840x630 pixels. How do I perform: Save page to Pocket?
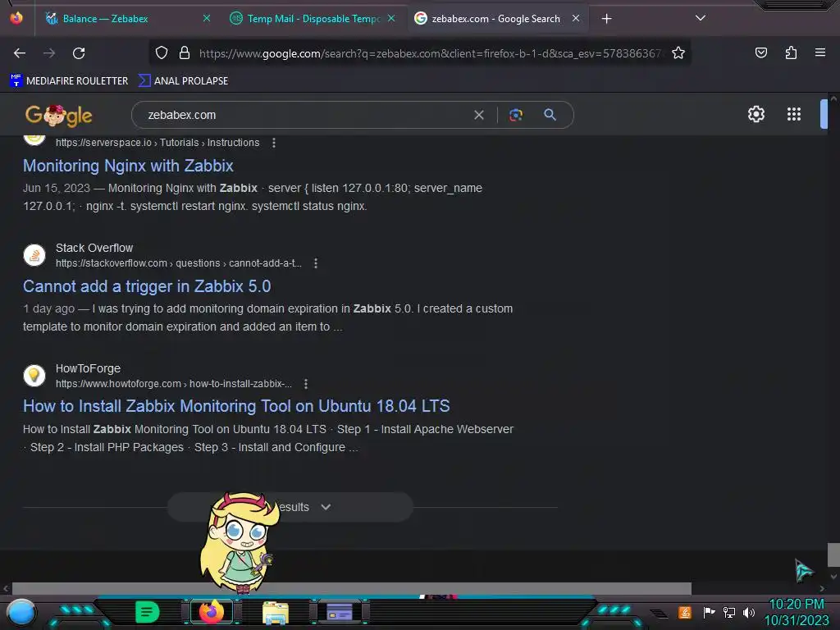[760, 53]
